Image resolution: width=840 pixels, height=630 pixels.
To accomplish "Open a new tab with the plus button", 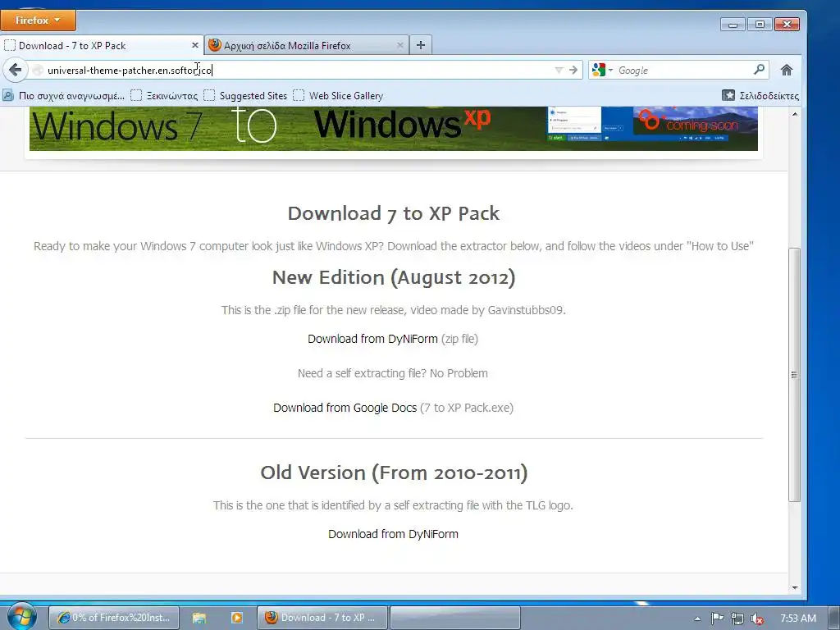I will (421, 46).
